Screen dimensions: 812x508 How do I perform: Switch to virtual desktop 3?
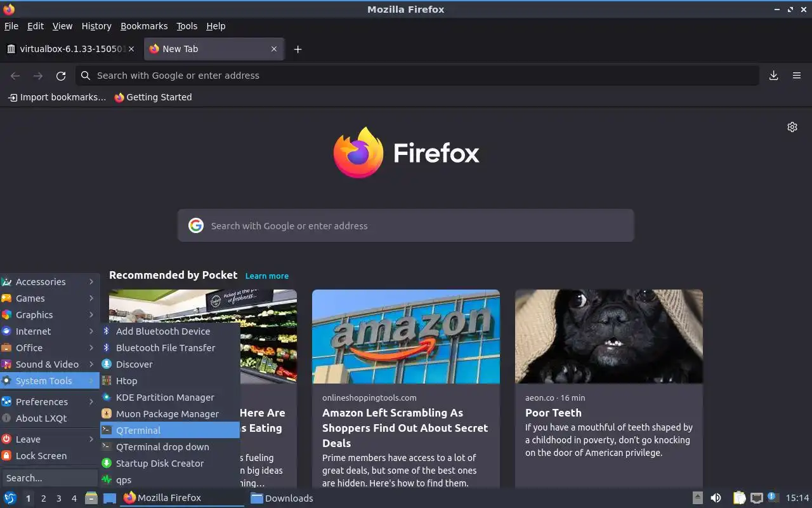coord(58,498)
